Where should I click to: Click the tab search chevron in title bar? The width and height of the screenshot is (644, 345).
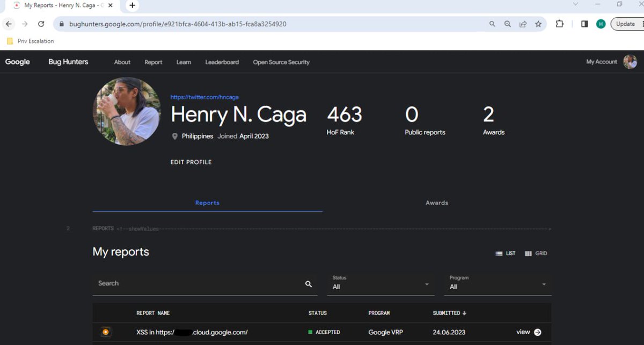coord(575,4)
